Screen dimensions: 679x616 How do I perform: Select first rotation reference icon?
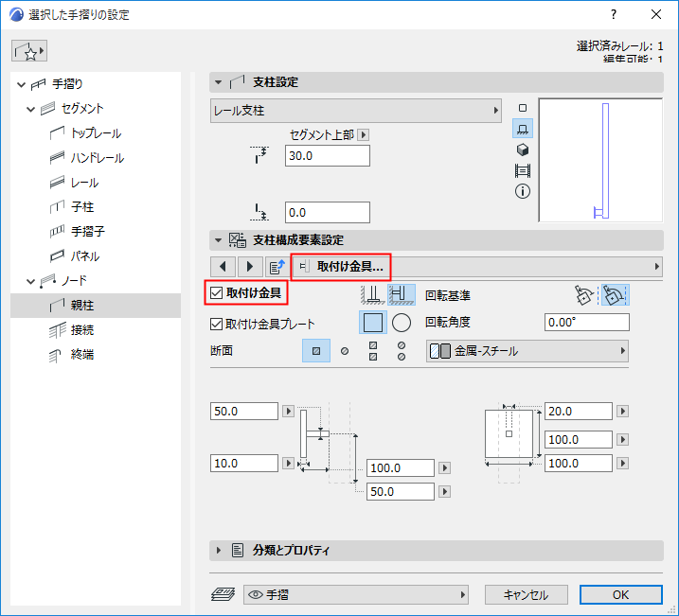pyautogui.click(x=583, y=295)
